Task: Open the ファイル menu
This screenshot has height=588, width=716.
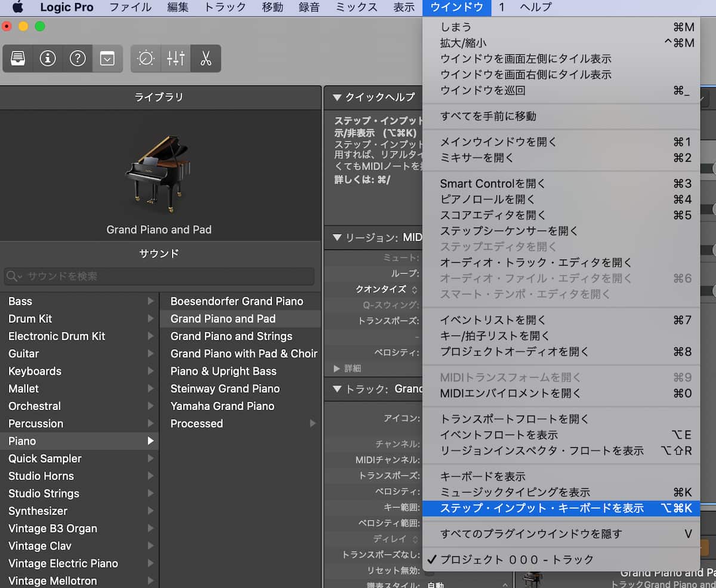Action: pos(131,7)
